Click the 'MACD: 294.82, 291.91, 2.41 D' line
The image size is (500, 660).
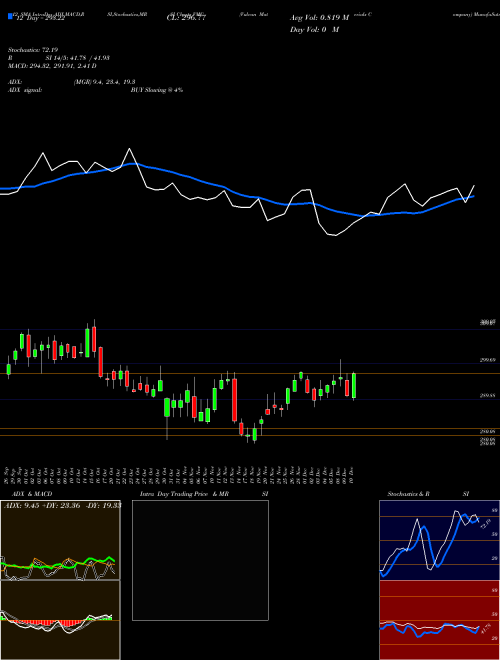coord(52,66)
